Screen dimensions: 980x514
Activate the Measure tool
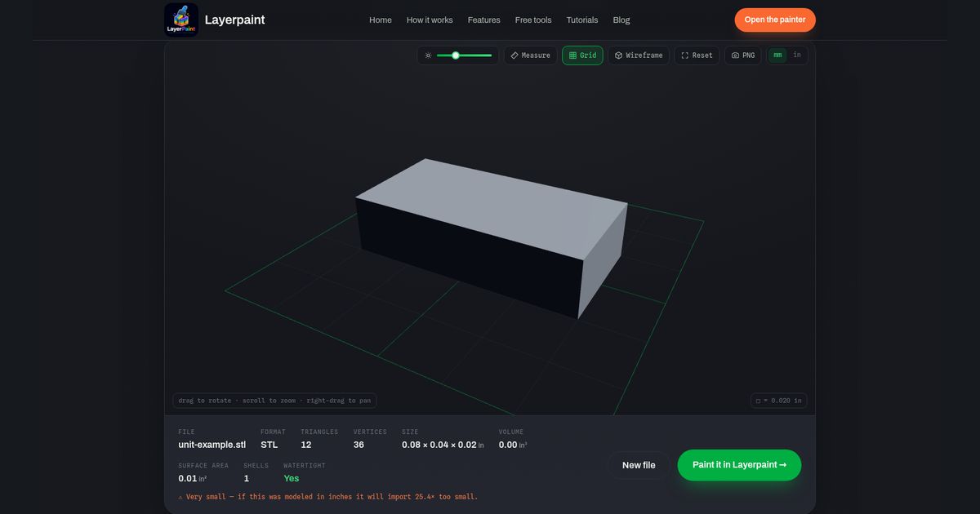click(530, 55)
